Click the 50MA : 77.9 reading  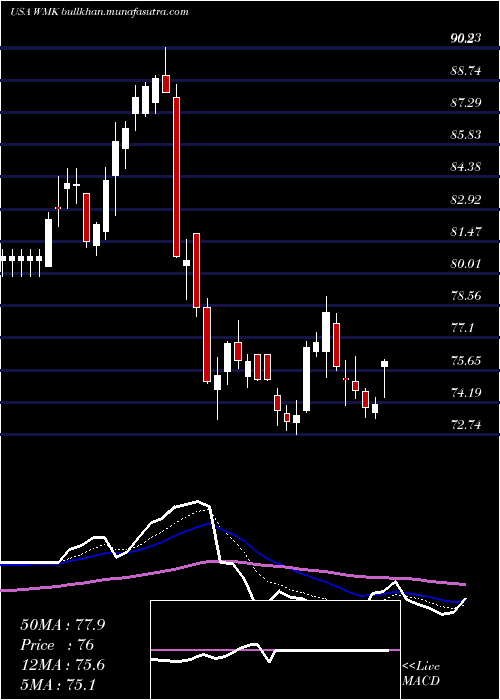[62, 625]
